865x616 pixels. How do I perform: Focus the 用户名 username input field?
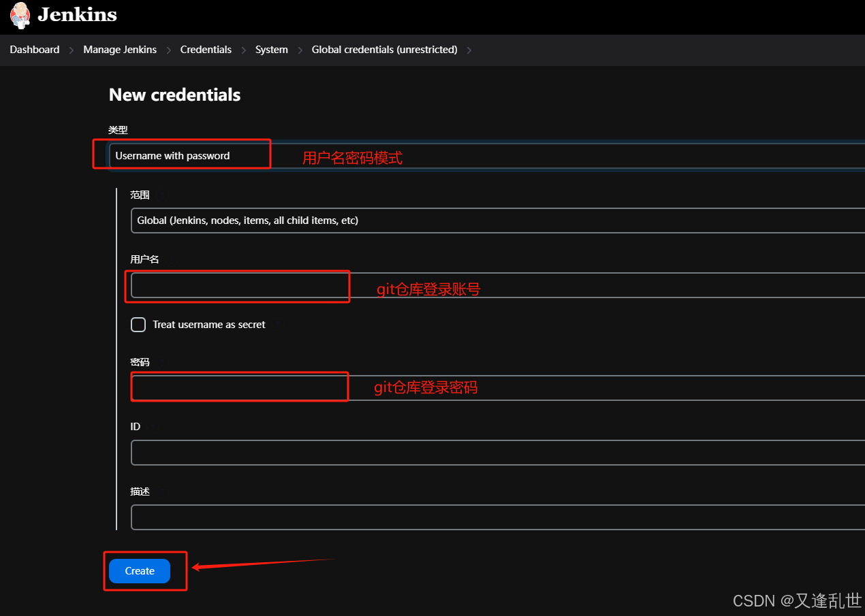coord(498,285)
